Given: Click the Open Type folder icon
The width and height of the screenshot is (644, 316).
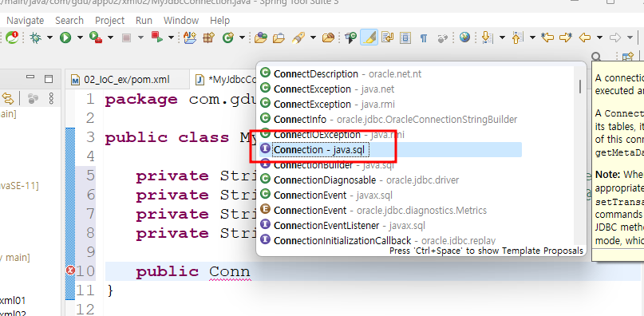Looking at the screenshot, I should (x=260, y=38).
